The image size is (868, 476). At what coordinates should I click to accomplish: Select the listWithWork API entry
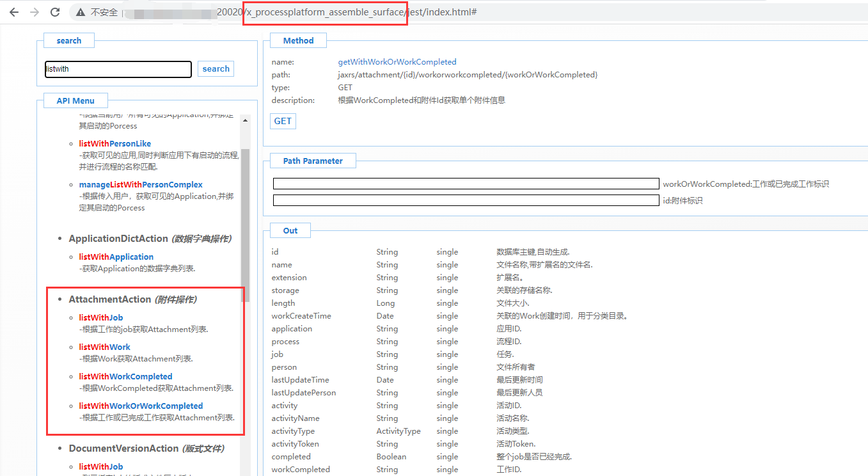click(104, 347)
